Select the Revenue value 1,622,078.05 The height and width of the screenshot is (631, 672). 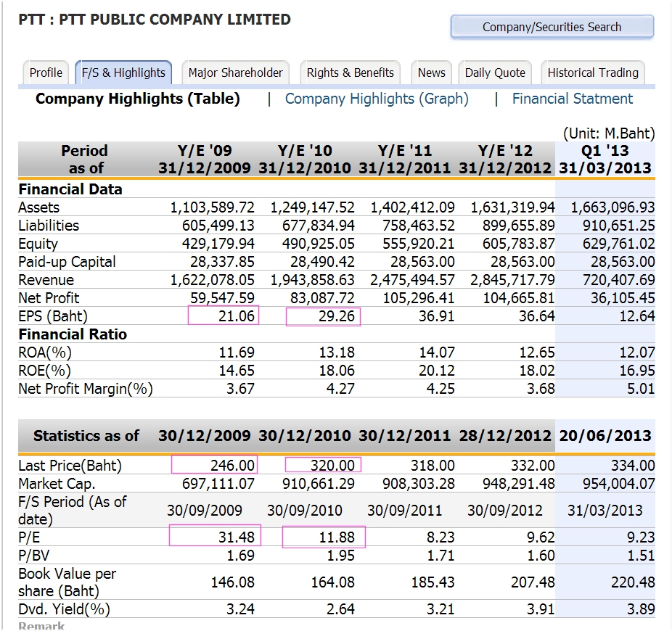[x=213, y=280]
